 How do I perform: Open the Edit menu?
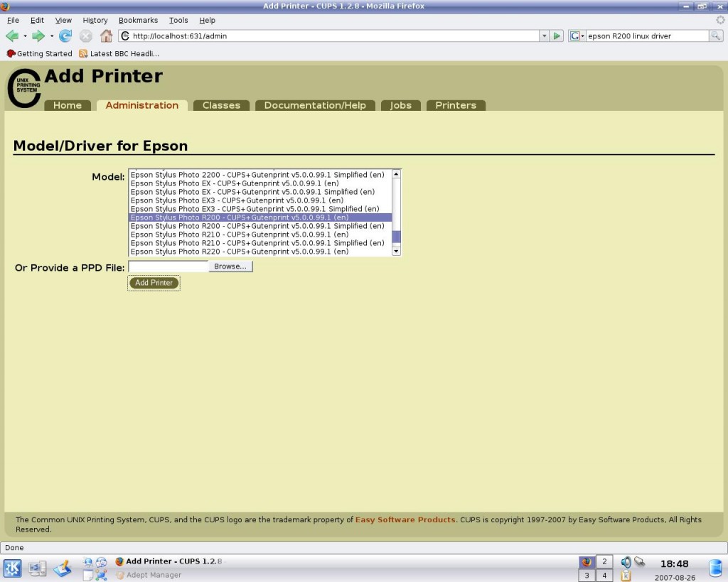[x=37, y=20]
